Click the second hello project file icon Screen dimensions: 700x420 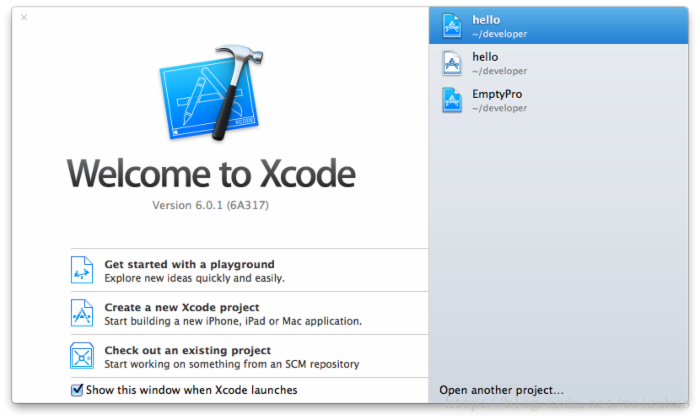point(454,63)
